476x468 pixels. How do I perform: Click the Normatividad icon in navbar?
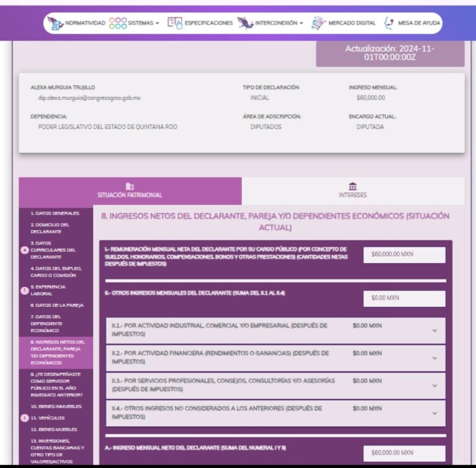click(56, 23)
